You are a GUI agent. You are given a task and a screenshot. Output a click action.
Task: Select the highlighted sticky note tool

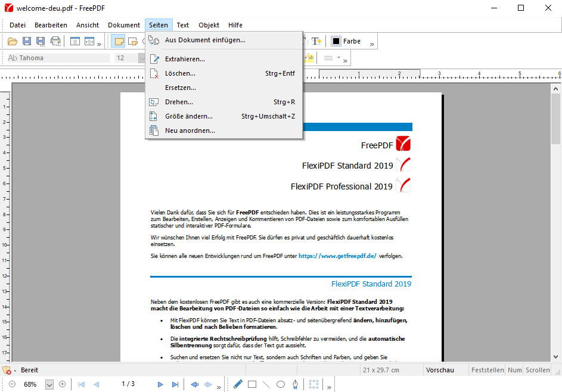tap(118, 41)
